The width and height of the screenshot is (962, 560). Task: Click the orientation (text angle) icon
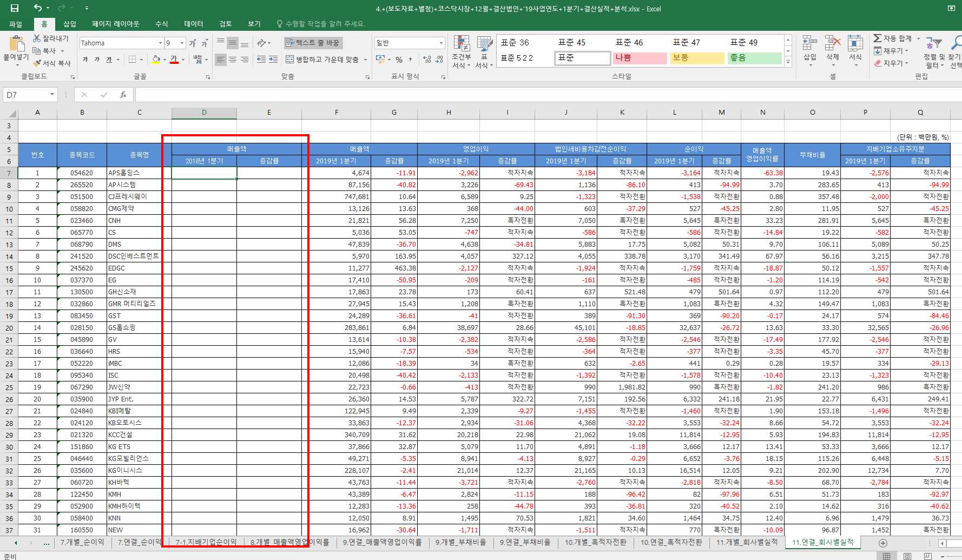pyautogui.click(x=261, y=43)
